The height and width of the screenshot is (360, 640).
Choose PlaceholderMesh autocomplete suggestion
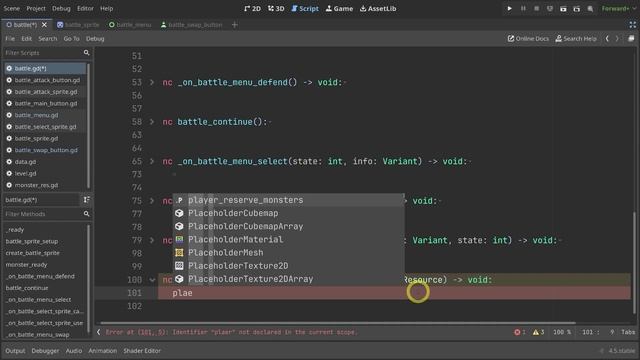289,253
